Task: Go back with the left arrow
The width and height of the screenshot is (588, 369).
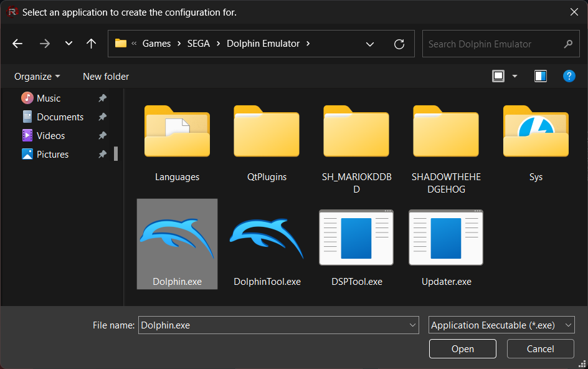Action: [17, 44]
